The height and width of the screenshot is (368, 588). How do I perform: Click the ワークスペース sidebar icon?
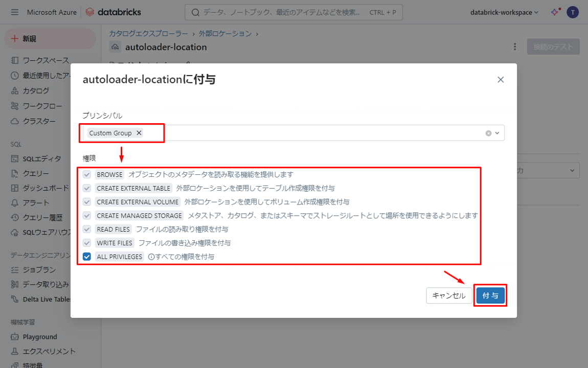coord(15,60)
